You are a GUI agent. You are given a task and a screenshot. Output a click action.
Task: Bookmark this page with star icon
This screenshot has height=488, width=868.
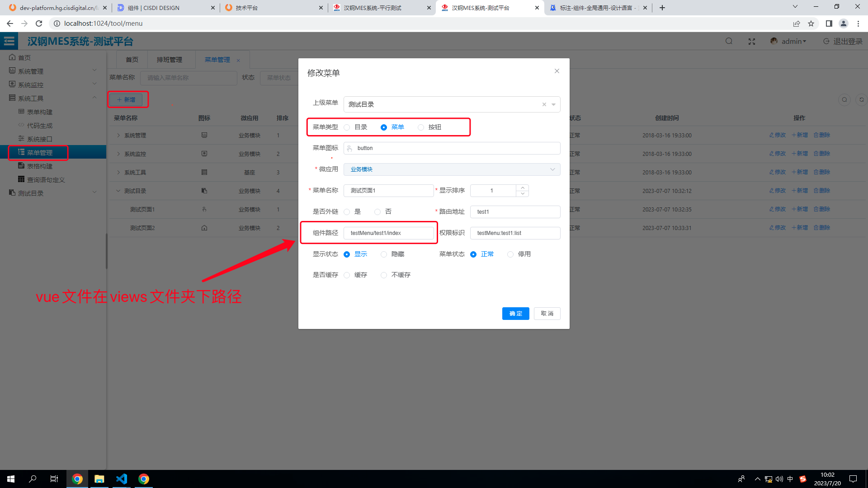tap(811, 23)
